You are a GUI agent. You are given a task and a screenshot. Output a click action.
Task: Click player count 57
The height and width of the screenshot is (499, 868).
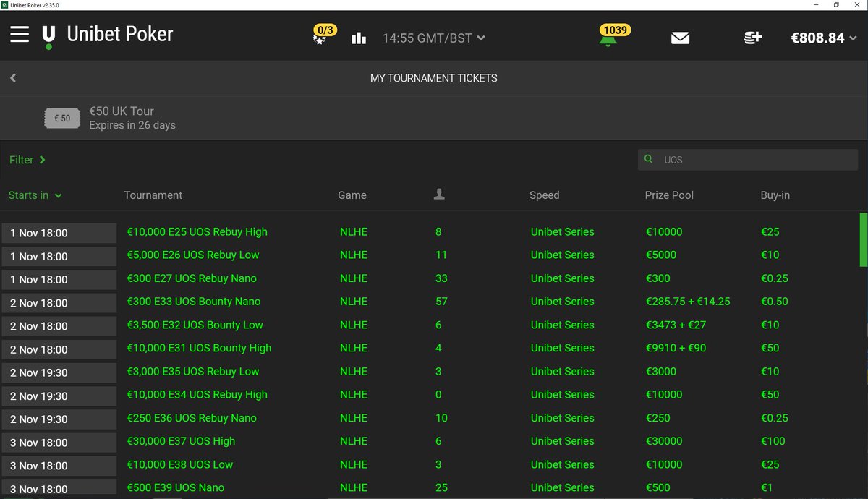click(x=441, y=302)
